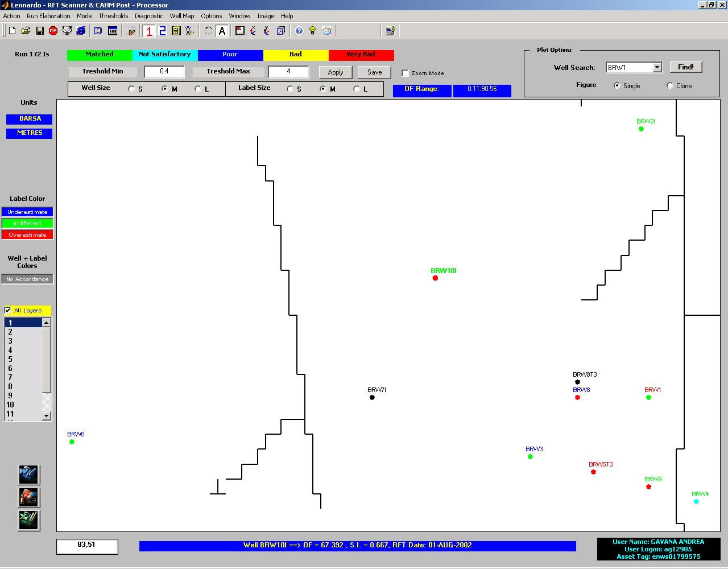
Task: Click the red Stop icon in toolbar
Action: (53, 31)
